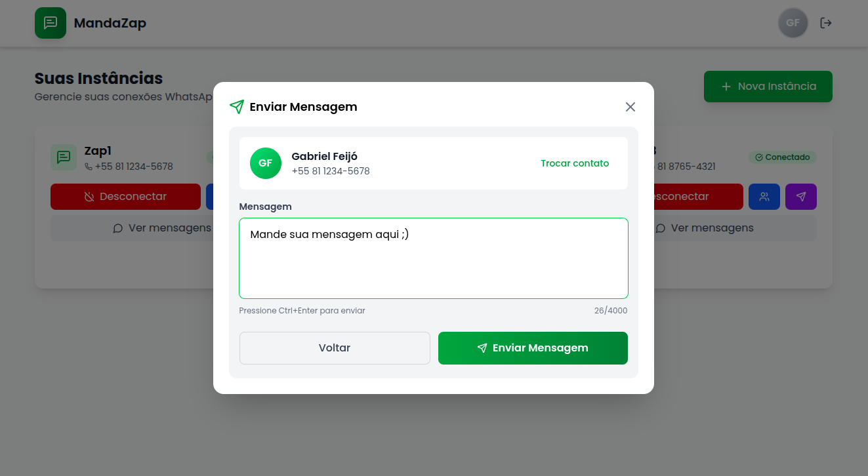The height and width of the screenshot is (476, 868).
Task: Click the blue contacts icon button
Action: [x=764, y=197]
